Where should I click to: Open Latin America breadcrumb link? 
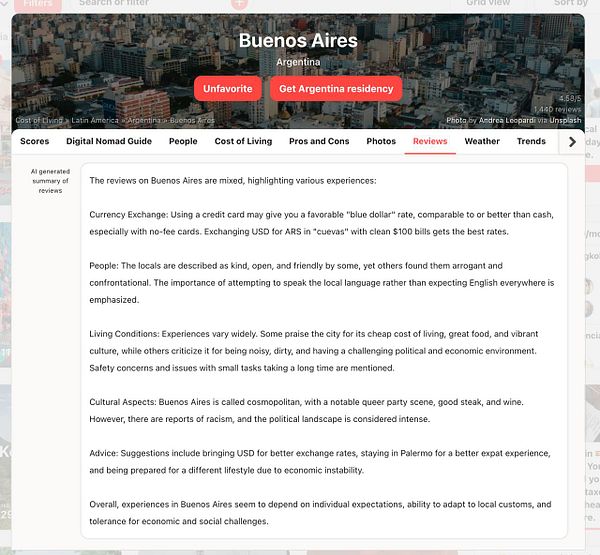click(x=95, y=120)
